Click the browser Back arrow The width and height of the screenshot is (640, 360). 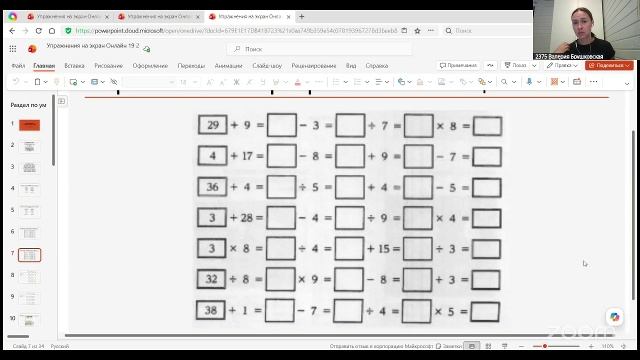tap(12, 31)
